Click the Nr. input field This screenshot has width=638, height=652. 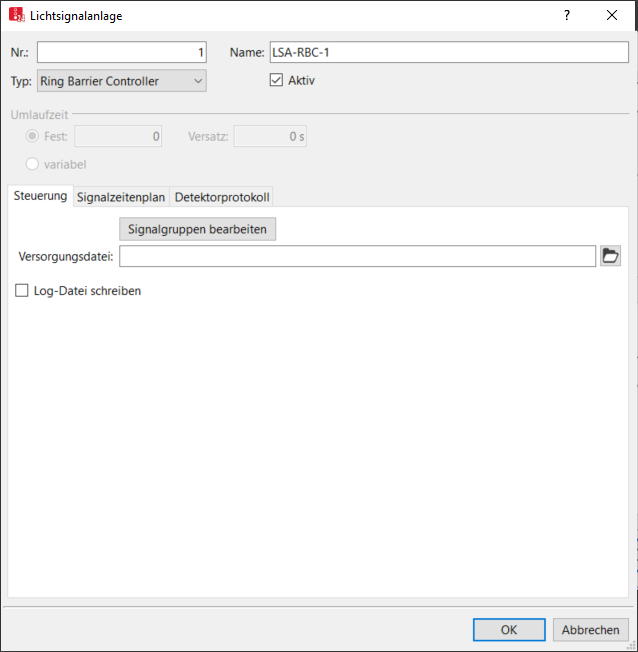tap(121, 52)
